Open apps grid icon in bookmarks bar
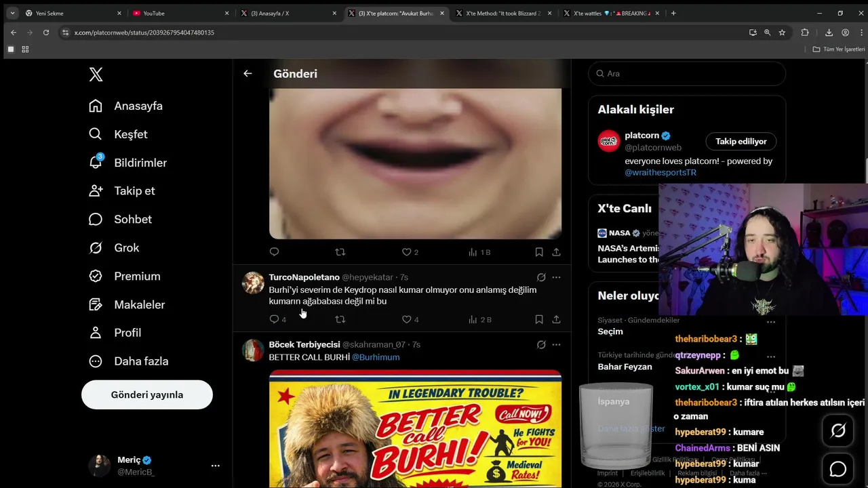Image resolution: width=868 pixels, height=488 pixels. [25, 49]
